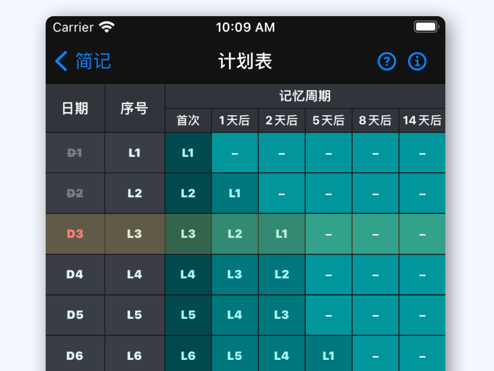Select the 8天后 column header
This screenshot has height=371, width=494.
point(375,120)
